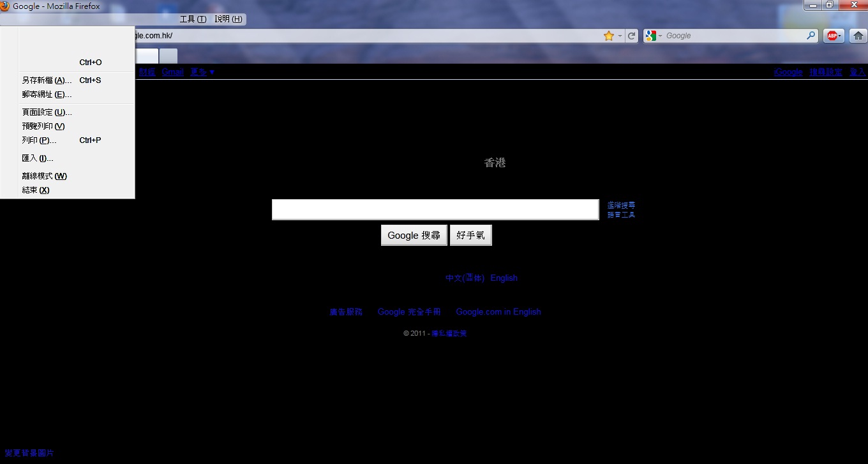
Task: Choose 結束 (X) to exit Firefox
Action: (x=67, y=190)
